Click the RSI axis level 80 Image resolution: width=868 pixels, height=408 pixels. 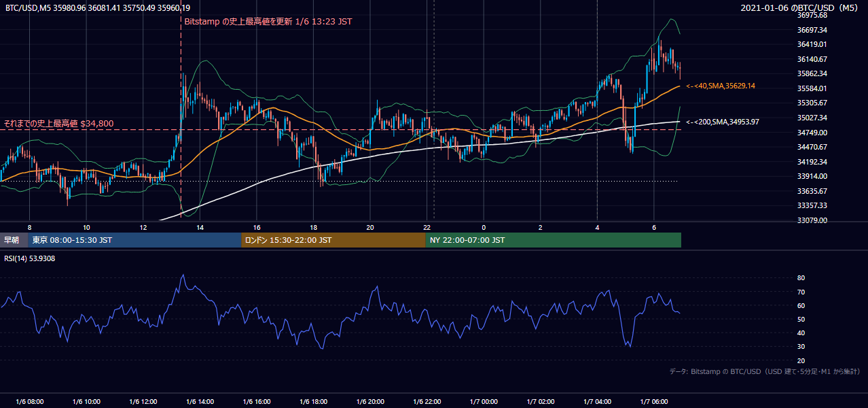point(801,278)
